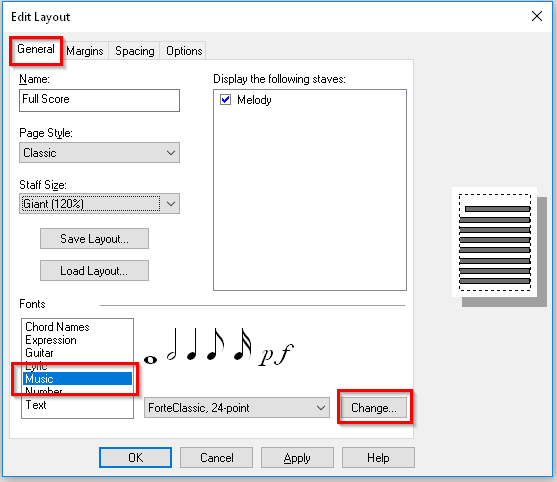The width and height of the screenshot is (557, 482).
Task: Uncheck the Melody staff checkbox
Action: 226,99
